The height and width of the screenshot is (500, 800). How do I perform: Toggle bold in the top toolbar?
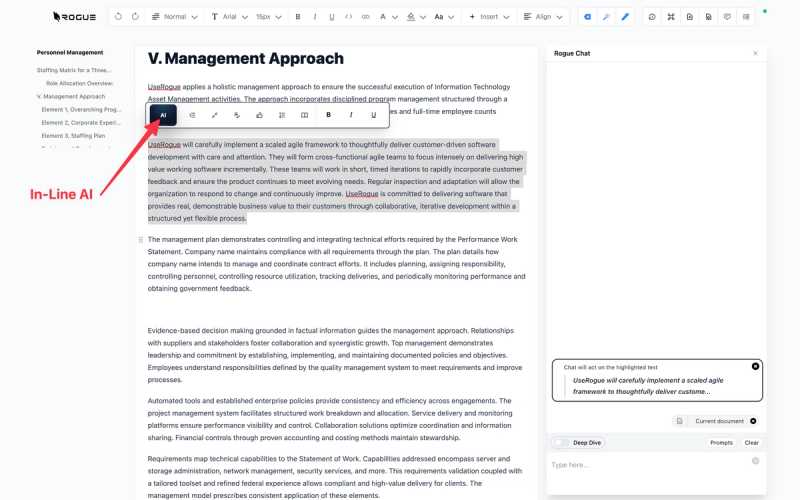(298, 17)
